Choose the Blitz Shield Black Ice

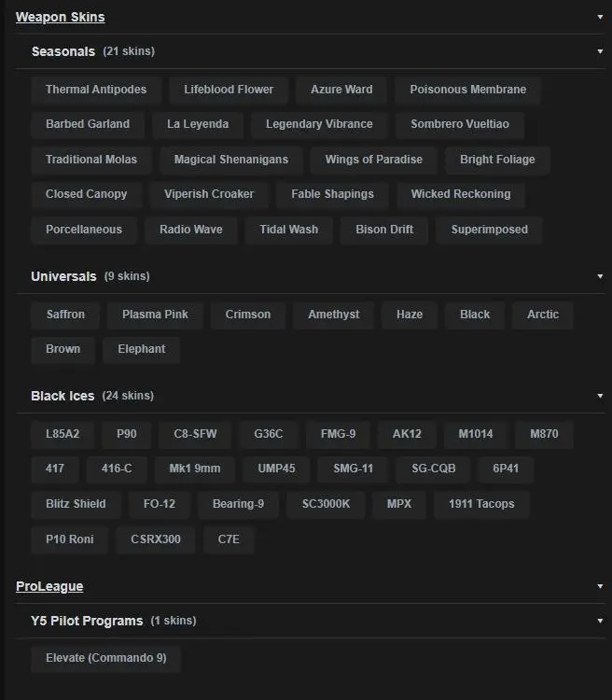[x=76, y=504]
